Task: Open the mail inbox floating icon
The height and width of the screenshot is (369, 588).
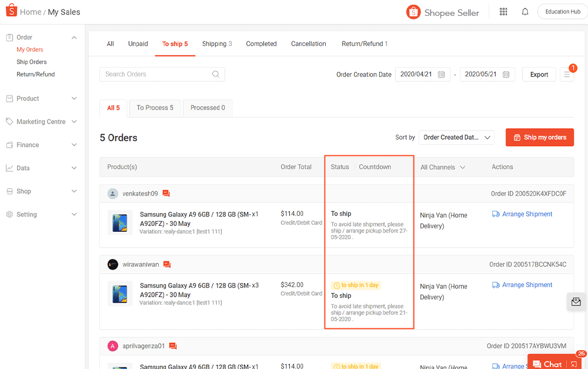Action: pyautogui.click(x=576, y=302)
